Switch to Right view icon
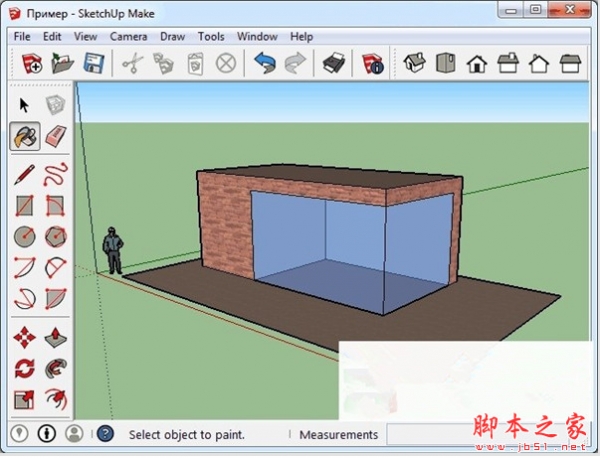 (x=508, y=63)
